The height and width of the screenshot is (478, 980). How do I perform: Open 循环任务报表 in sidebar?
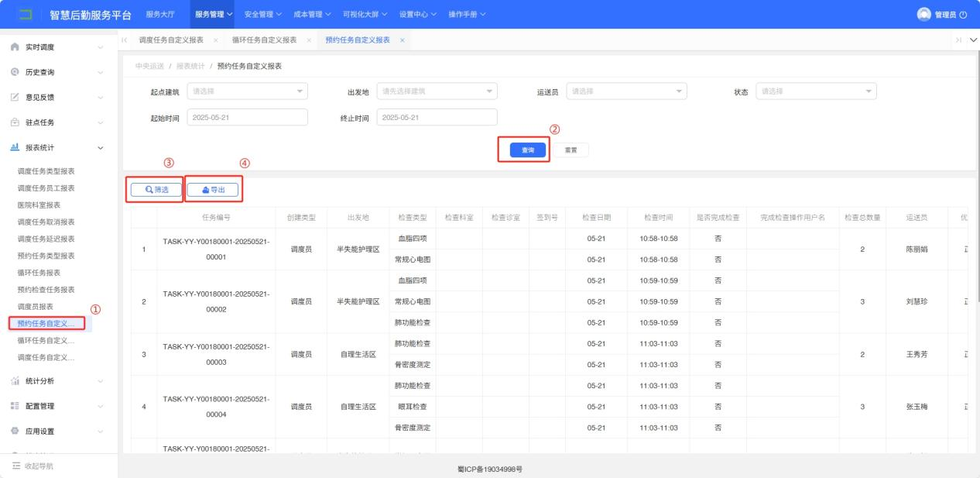point(39,273)
